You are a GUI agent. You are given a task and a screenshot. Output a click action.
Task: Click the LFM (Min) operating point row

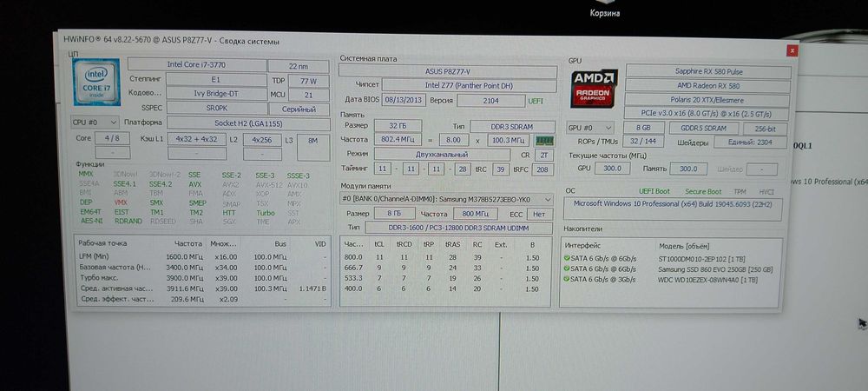pyautogui.click(x=203, y=256)
